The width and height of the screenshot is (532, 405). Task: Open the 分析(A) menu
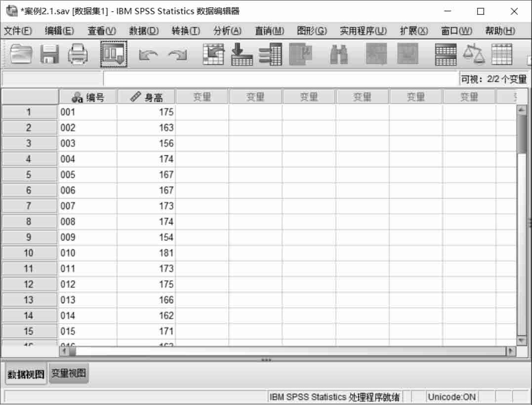coord(227,31)
